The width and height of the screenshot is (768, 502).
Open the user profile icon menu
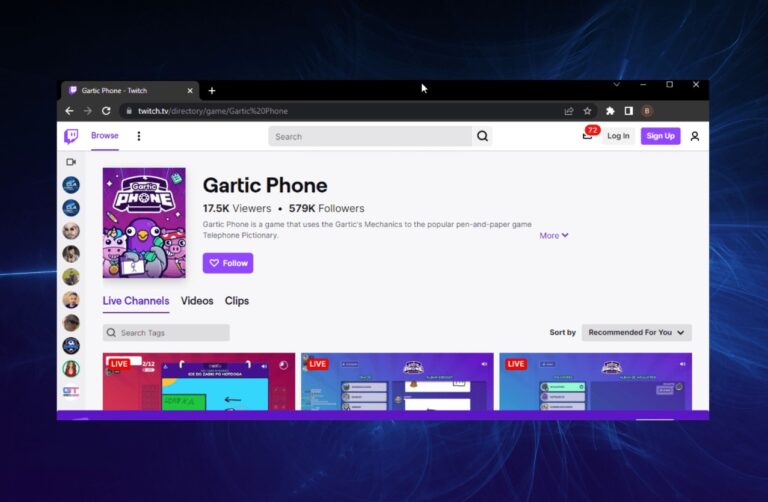click(x=695, y=136)
